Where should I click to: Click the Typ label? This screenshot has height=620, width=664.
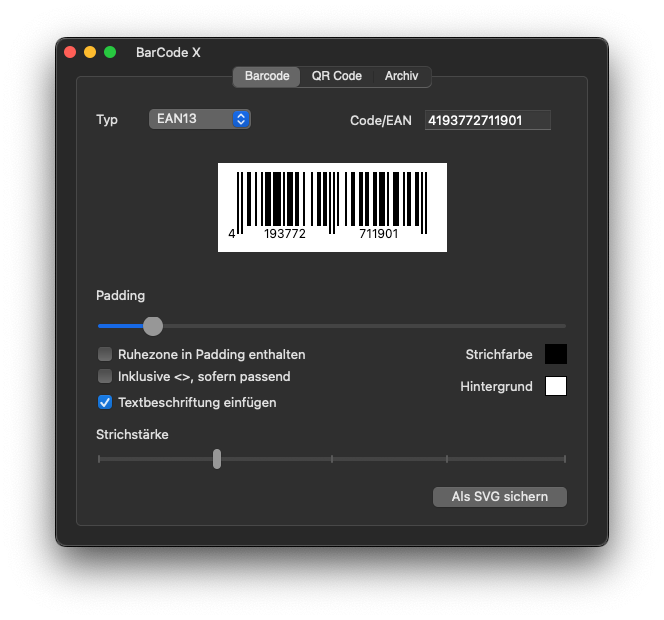point(107,120)
